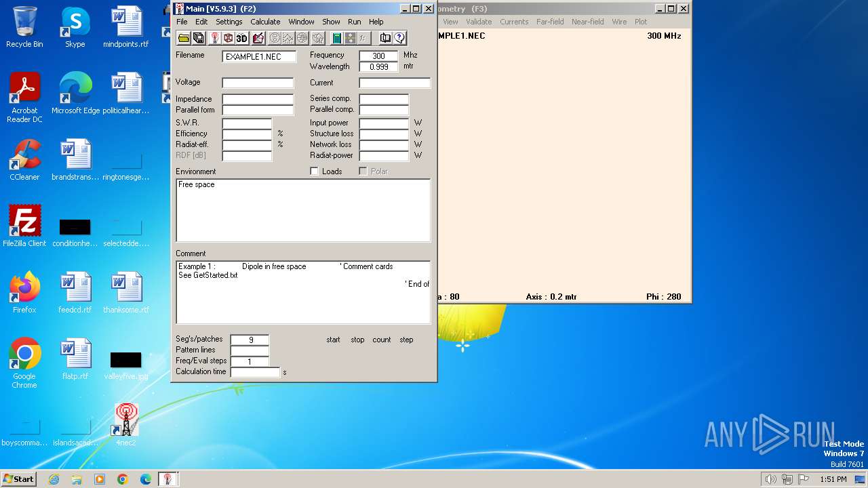Open Plot menu in Geometry window

[x=641, y=22]
